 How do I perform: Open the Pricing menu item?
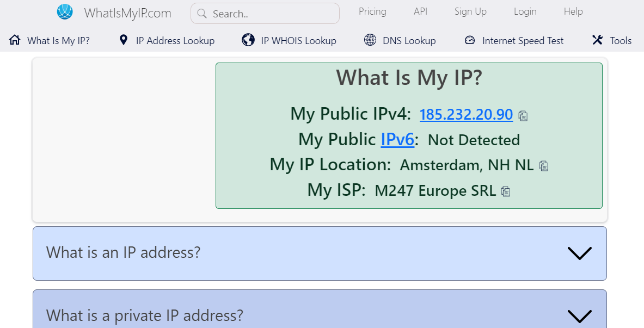[x=372, y=11]
